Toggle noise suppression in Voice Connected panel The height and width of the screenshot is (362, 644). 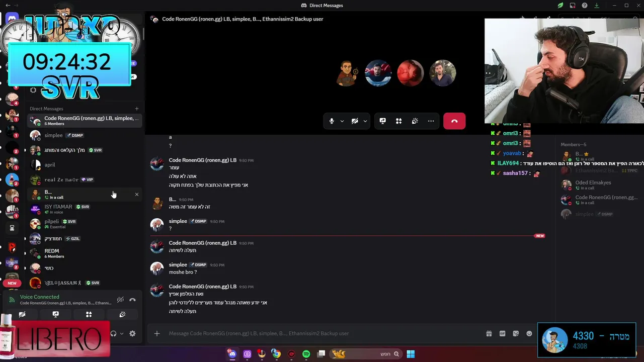120,300
